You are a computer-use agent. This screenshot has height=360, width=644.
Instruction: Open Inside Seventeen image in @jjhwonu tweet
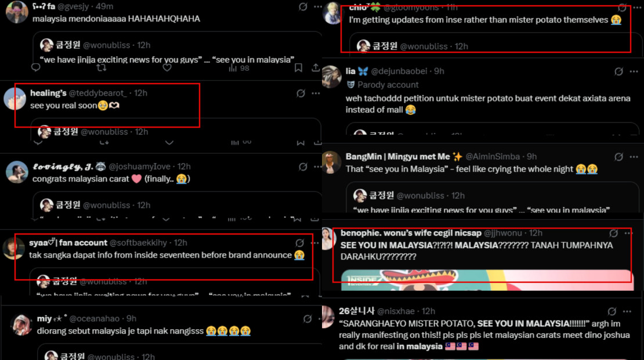487,280
